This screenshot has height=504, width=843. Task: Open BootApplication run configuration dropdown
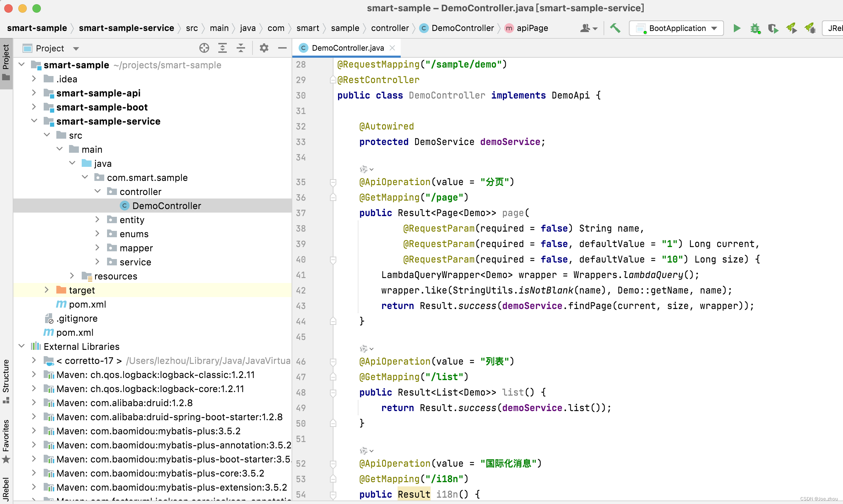pyautogui.click(x=676, y=28)
